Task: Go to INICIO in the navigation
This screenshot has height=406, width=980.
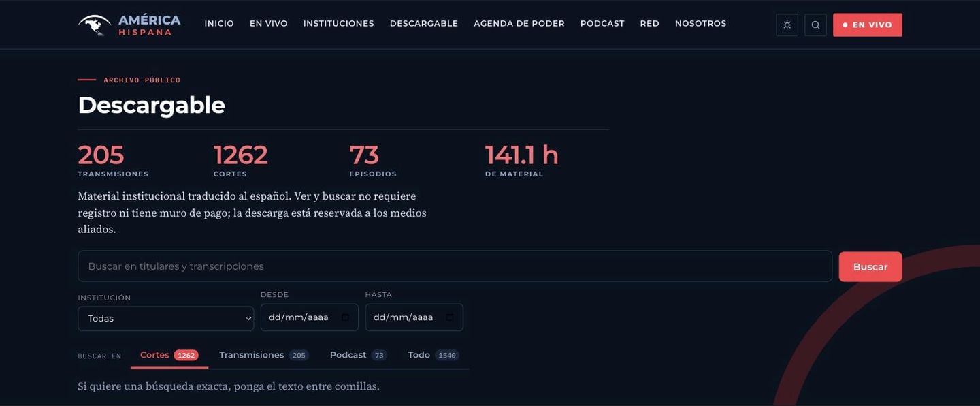Action: point(219,23)
